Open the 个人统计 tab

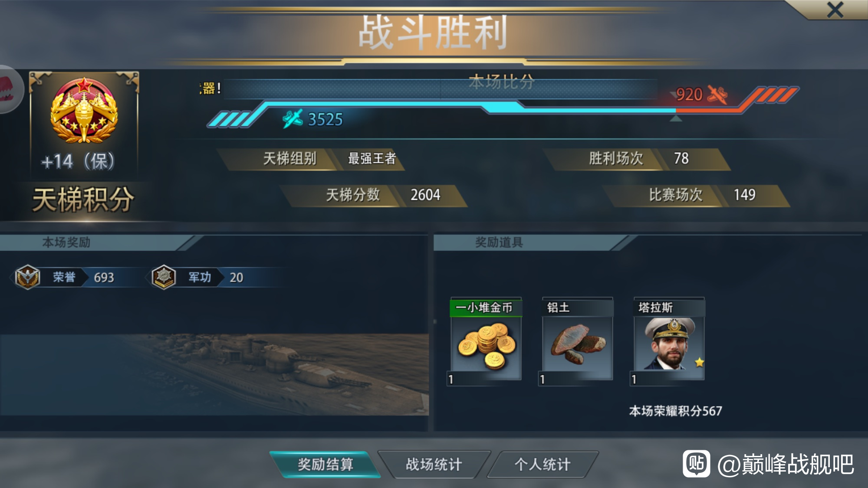[542, 465]
